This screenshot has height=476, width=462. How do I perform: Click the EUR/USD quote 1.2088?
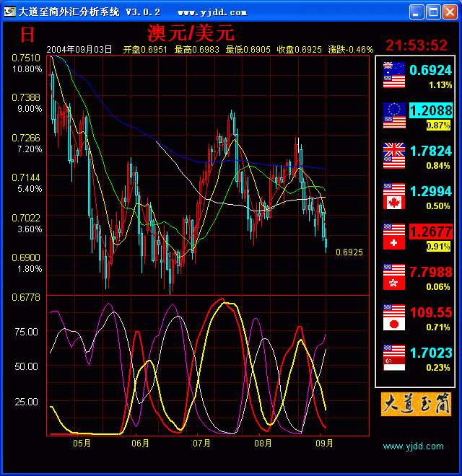point(431,110)
